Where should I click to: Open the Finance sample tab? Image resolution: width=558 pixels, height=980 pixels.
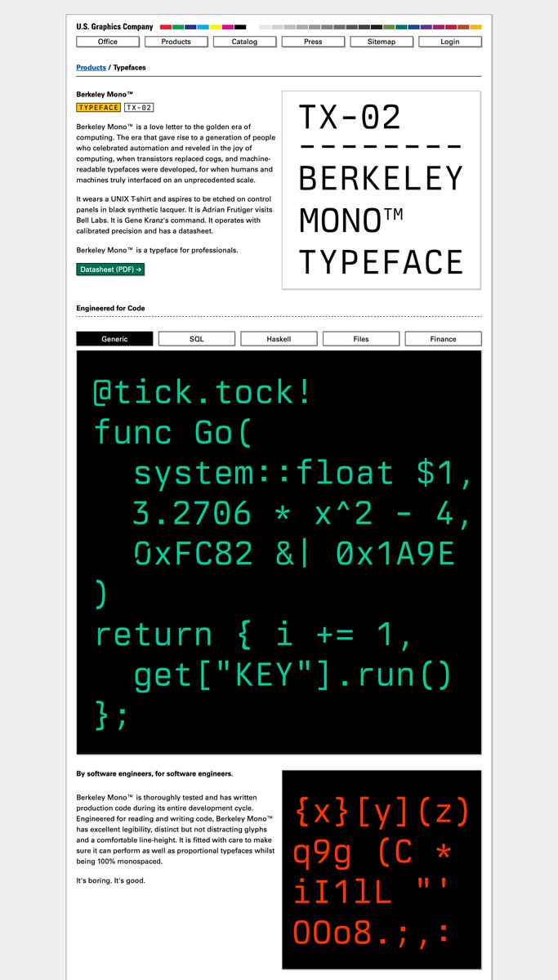[x=443, y=339]
